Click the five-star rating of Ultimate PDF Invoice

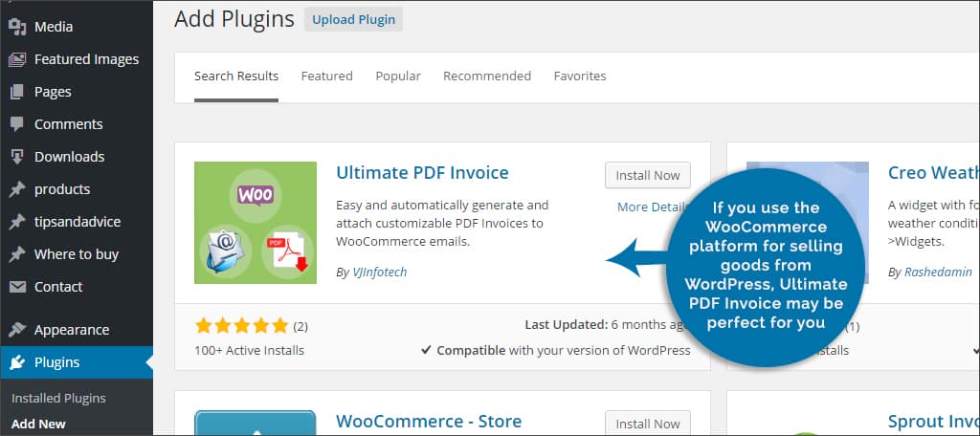241,325
